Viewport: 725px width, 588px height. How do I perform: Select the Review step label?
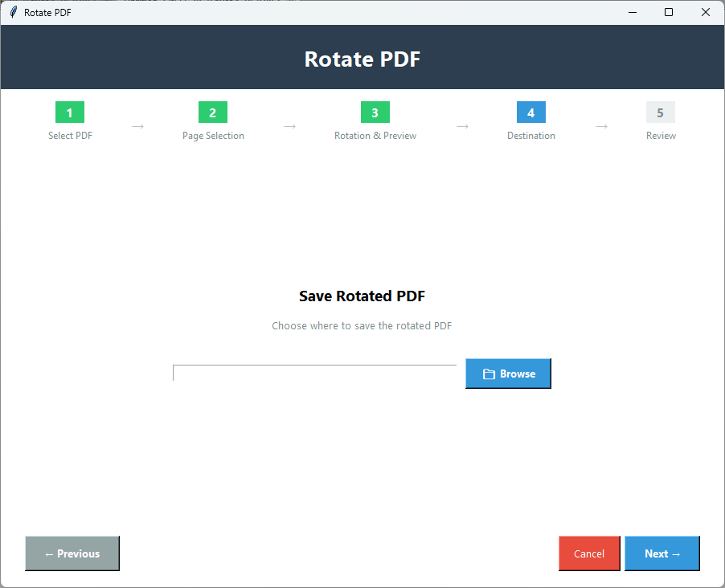click(x=660, y=135)
